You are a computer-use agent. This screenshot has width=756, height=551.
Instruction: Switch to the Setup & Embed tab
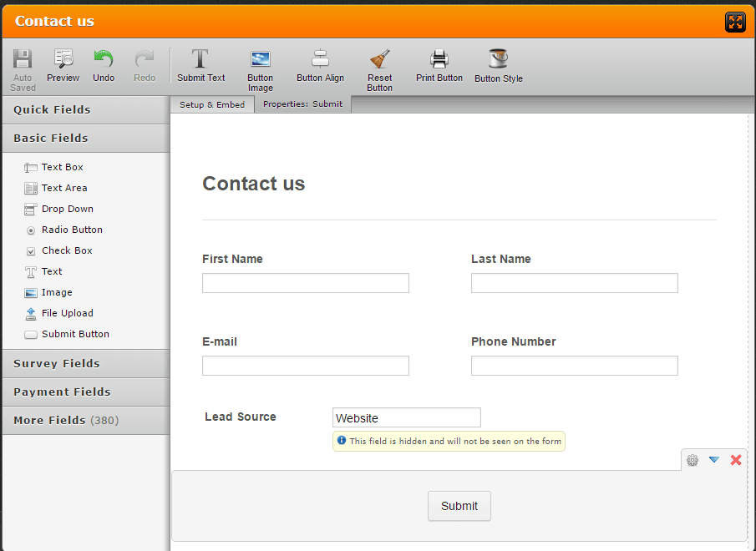(211, 104)
